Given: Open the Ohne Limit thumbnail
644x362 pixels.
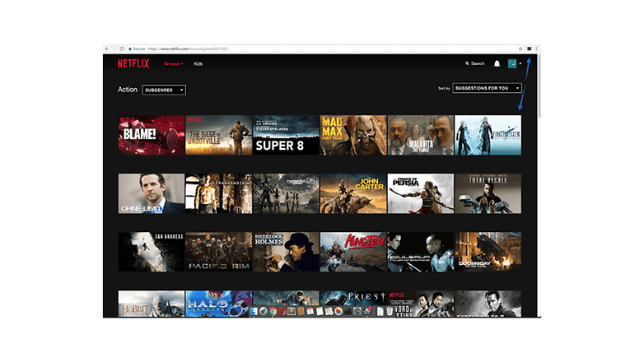Looking at the screenshot, I should pyautogui.click(x=152, y=193).
